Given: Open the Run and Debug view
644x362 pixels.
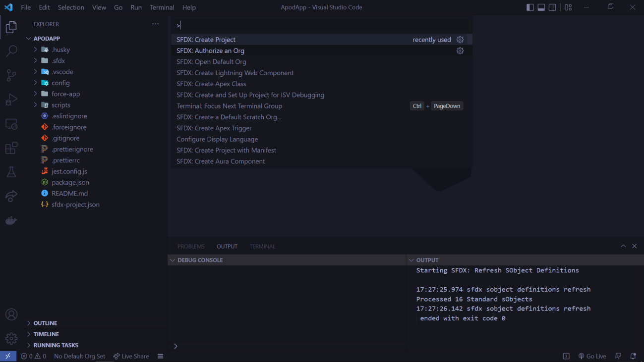Looking at the screenshot, I should pos(11,100).
